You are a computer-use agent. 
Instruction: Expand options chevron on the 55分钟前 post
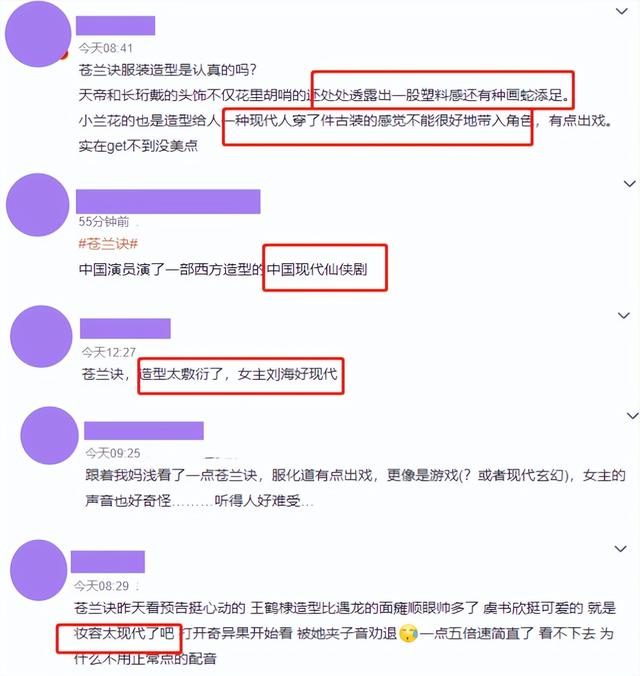click(x=630, y=184)
